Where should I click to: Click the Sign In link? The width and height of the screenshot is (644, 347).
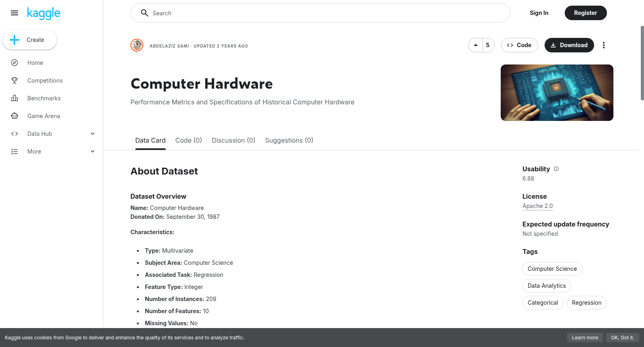point(539,13)
